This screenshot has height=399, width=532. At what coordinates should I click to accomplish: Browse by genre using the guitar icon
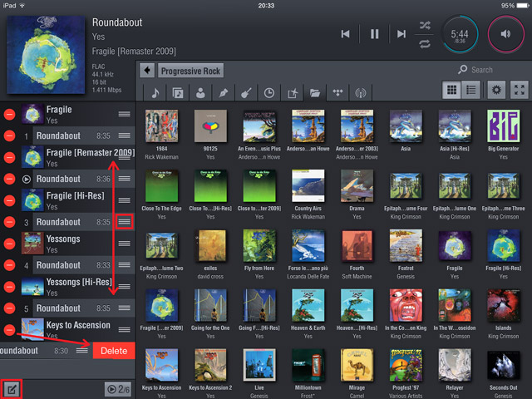pyautogui.click(x=246, y=93)
